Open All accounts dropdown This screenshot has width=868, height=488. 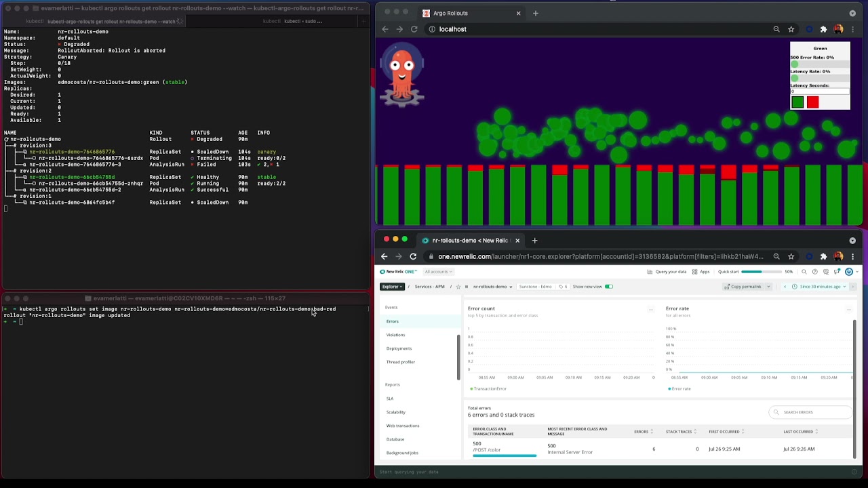click(x=438, y=272)
